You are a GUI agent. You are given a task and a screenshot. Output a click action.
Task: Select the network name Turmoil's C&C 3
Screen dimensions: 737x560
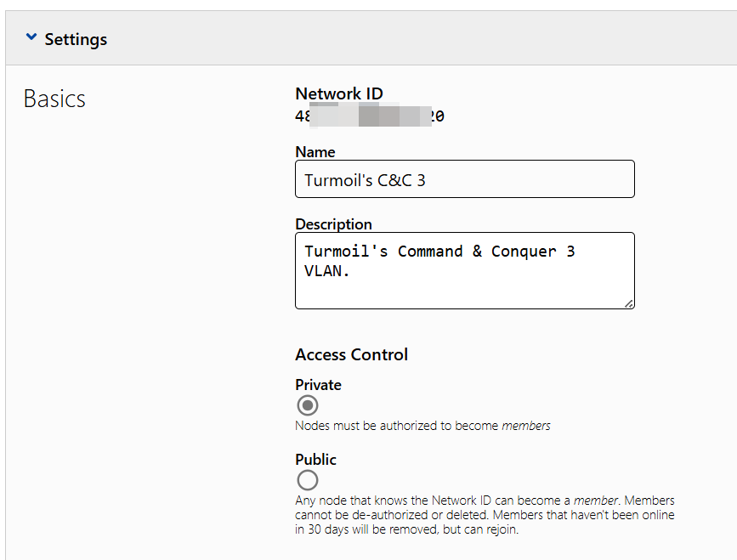[x=366, y=178]
